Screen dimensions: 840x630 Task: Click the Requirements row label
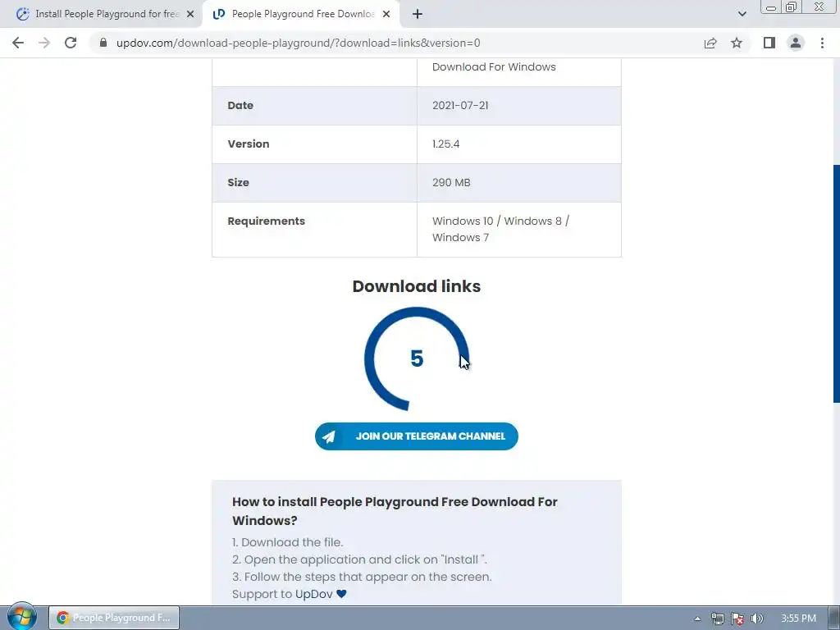coord(266,221)
